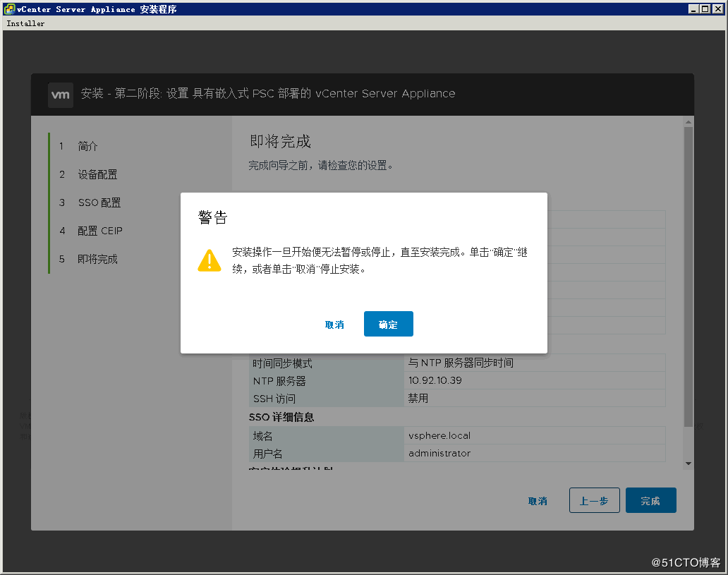The width and height of the screenshot is (728, 575).
Task: Maximize the installer window
Action: click(705, 9)
